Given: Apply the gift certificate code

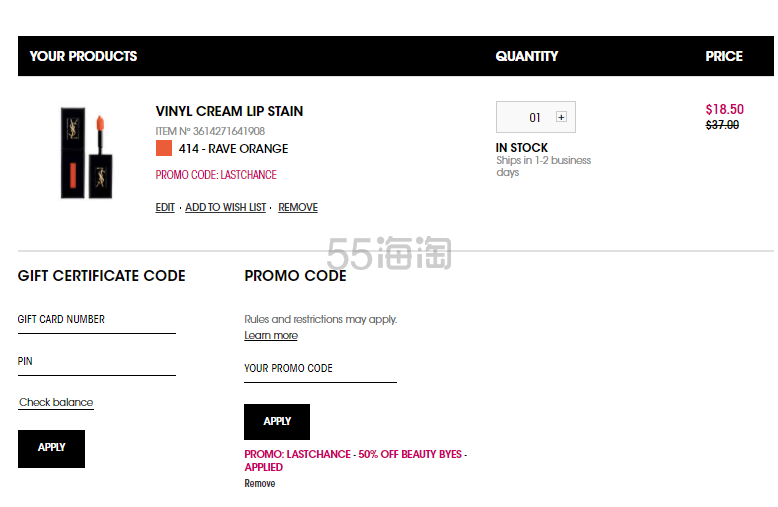Looking at the screenshot, I should click(51, 448).
